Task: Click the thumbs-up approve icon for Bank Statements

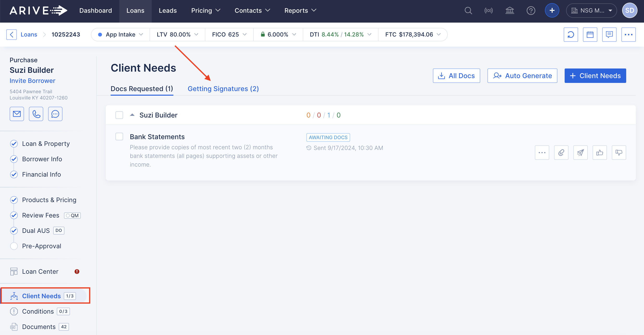Action: [599, 152]
